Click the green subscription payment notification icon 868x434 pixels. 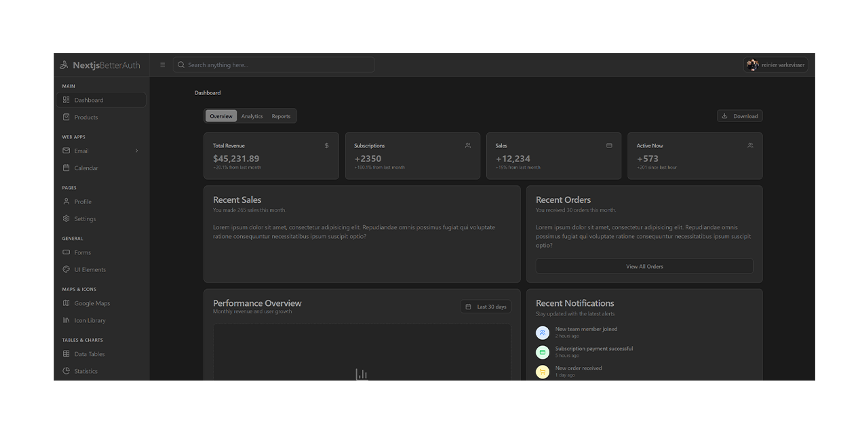(x=542, y=352)
